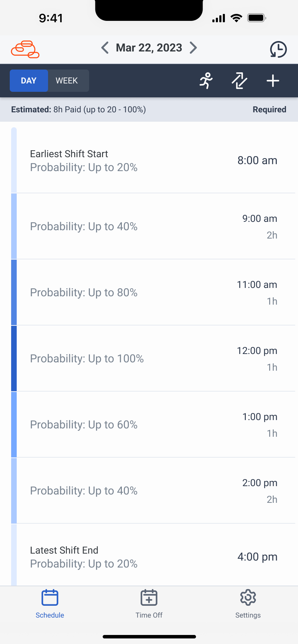Go to next day chevron
Screen dimensions: 298x644
click(x=194, y=48)
